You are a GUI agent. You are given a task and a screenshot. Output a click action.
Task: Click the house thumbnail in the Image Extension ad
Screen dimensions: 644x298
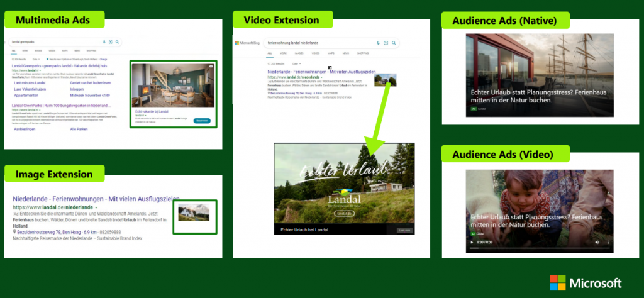coord(194,212)
